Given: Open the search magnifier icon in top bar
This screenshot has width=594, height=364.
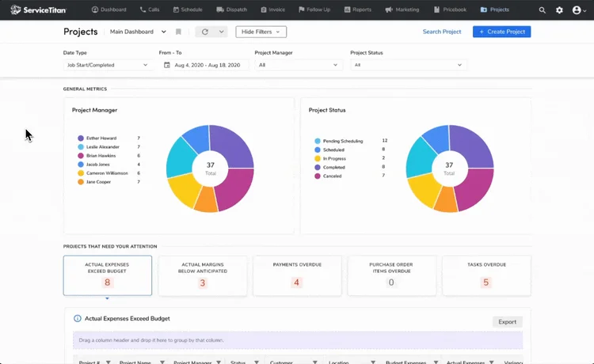Looking at the screenshot, I should (x=542, y=10).
